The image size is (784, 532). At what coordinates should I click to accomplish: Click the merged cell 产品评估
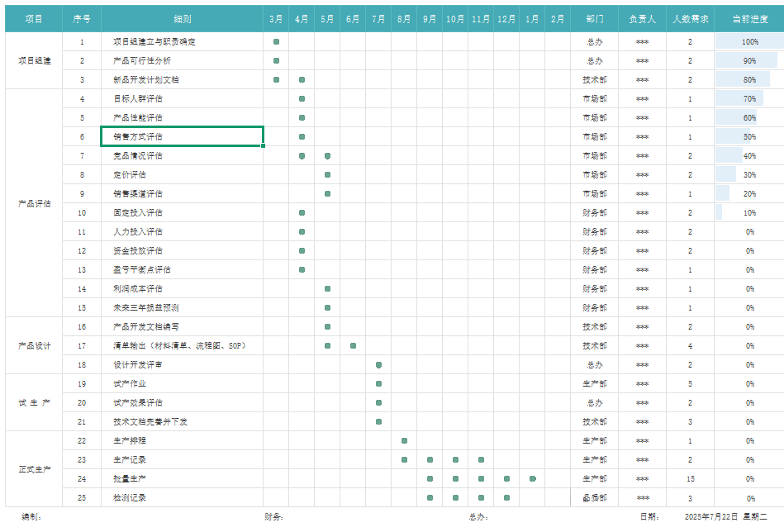[x=34, y=203]
